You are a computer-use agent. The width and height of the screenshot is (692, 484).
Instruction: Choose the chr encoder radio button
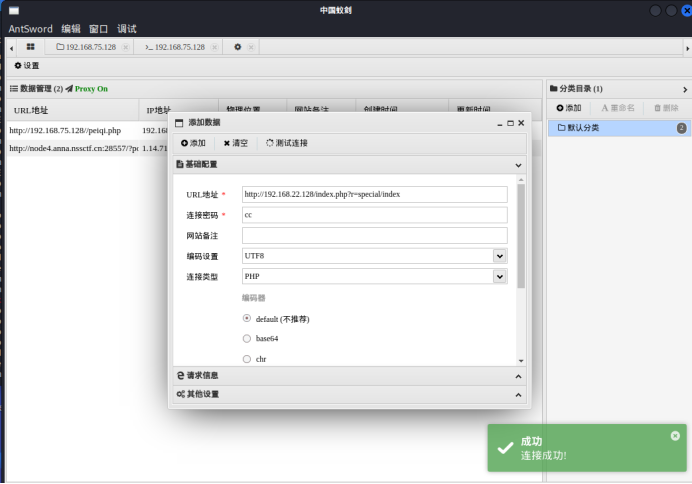point(247,358)
